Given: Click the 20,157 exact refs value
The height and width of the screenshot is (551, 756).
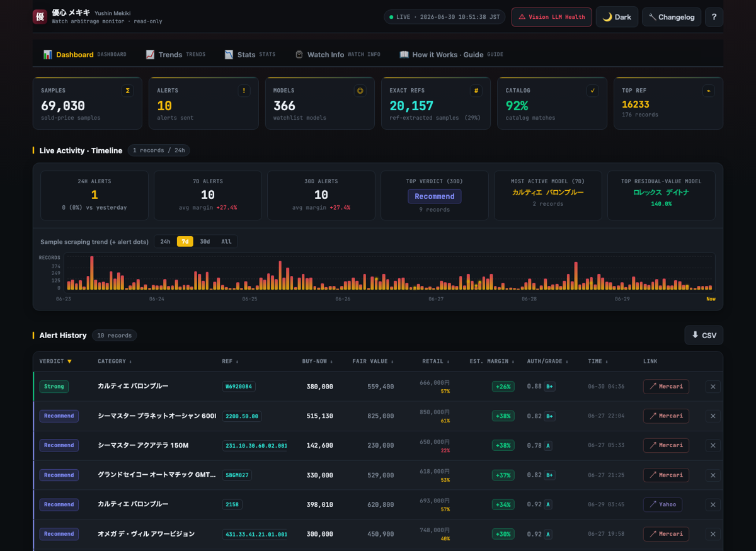Looking at the screenshot, I should [411, 106].
